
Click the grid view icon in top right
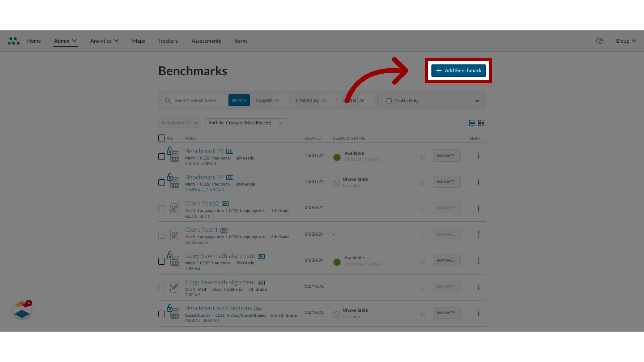point(481,123)
